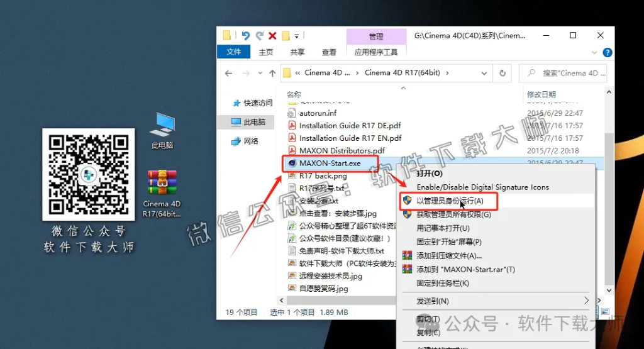The width and height of the screenshot is (644, 349).
Task: Click the 2015/6/29 22:47 autorun date
Action: click(555, 113)
